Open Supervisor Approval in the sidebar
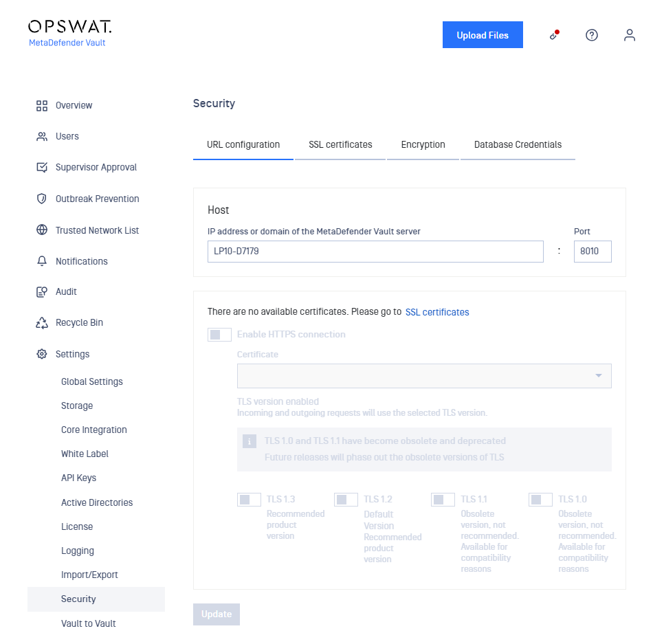664x644 pixels. click(x=96, y=167)
